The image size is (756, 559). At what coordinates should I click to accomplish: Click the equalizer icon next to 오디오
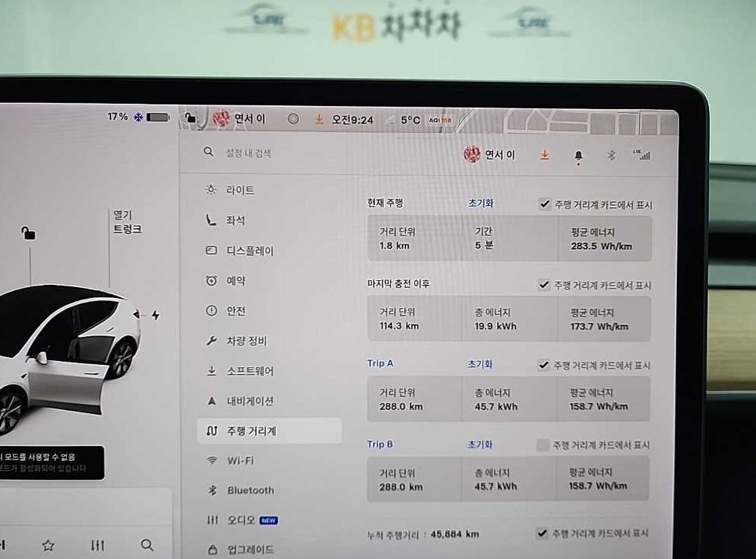tap(212, 520)
